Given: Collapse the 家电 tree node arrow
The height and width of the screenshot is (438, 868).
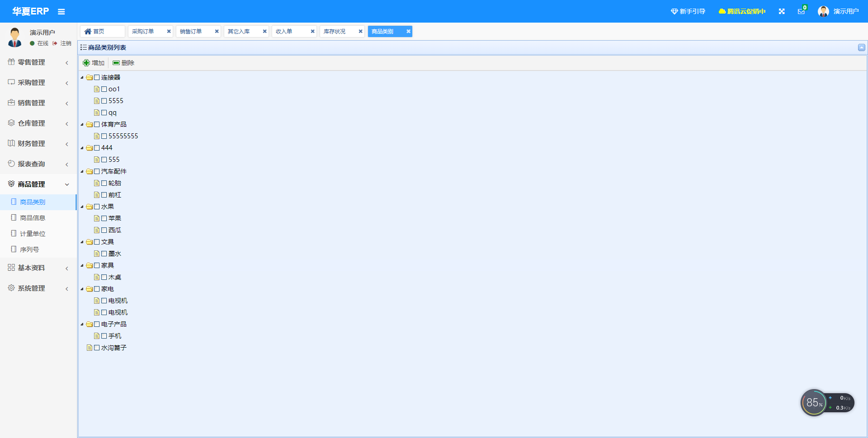Looking at the screenshot, I should (x=82, y=289).
